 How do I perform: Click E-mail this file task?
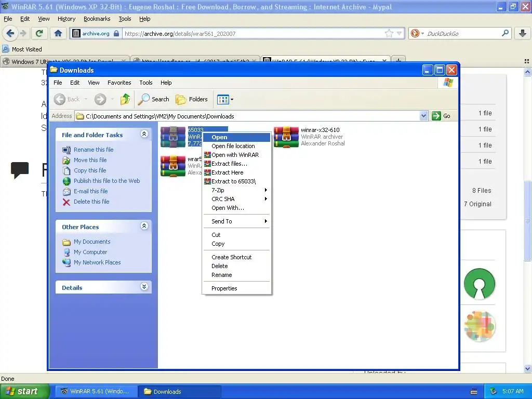tap(90, 191)
